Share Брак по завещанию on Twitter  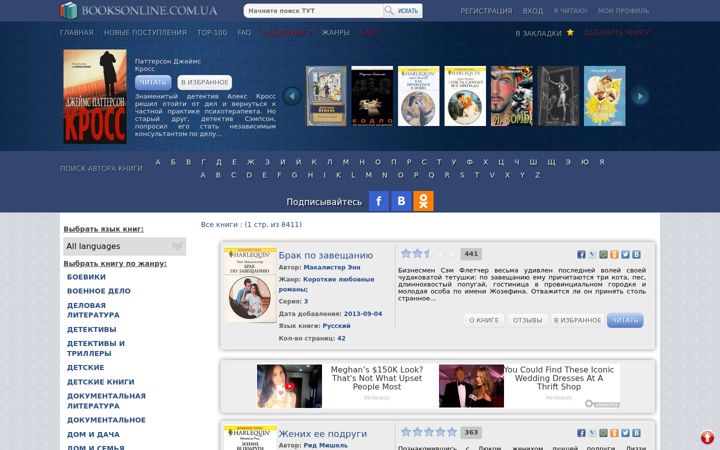click(x=625, y=254)
